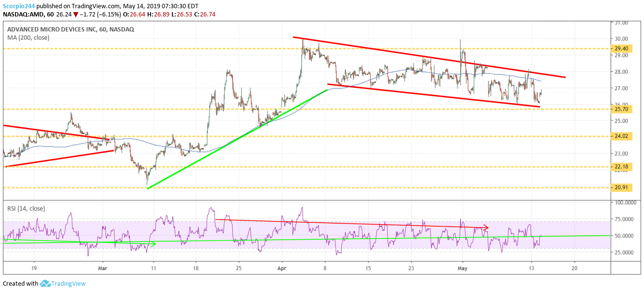
Task: Click the Mar date axis label
Action: click(x=103, y=268)
